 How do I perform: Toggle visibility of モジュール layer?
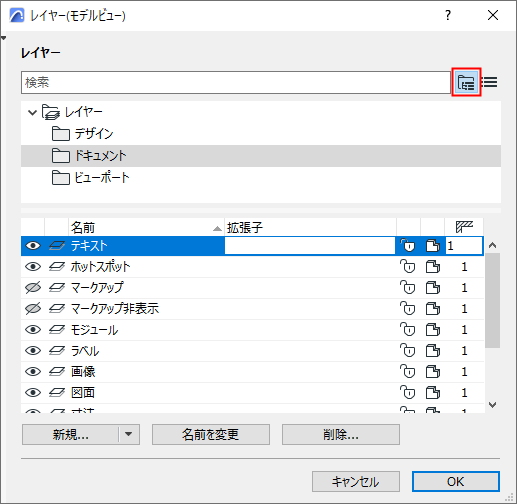[33, 330]
